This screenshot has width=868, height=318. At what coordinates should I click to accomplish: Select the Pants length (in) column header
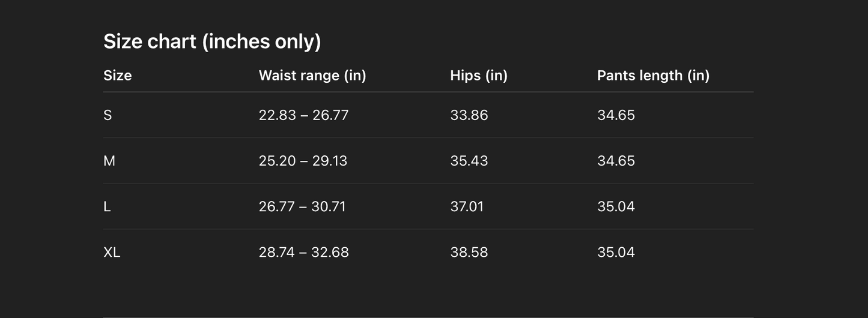coord(653,76)
